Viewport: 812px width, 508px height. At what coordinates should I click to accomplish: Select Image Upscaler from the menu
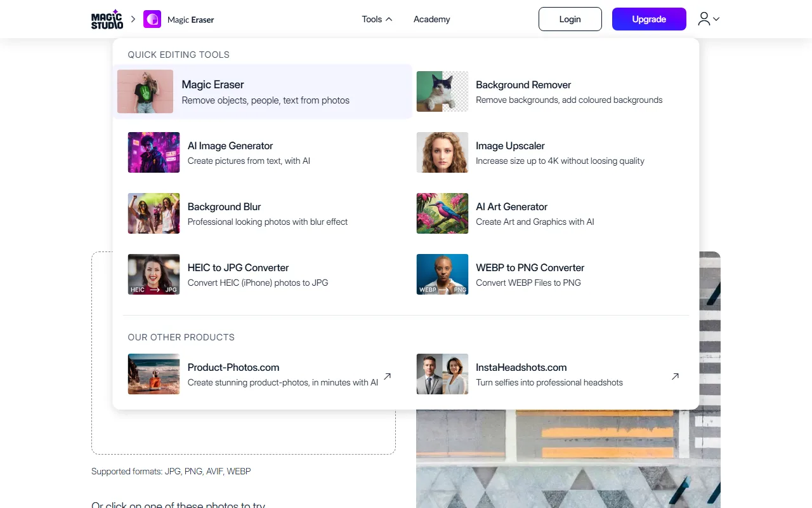click(x=552, y=152)
